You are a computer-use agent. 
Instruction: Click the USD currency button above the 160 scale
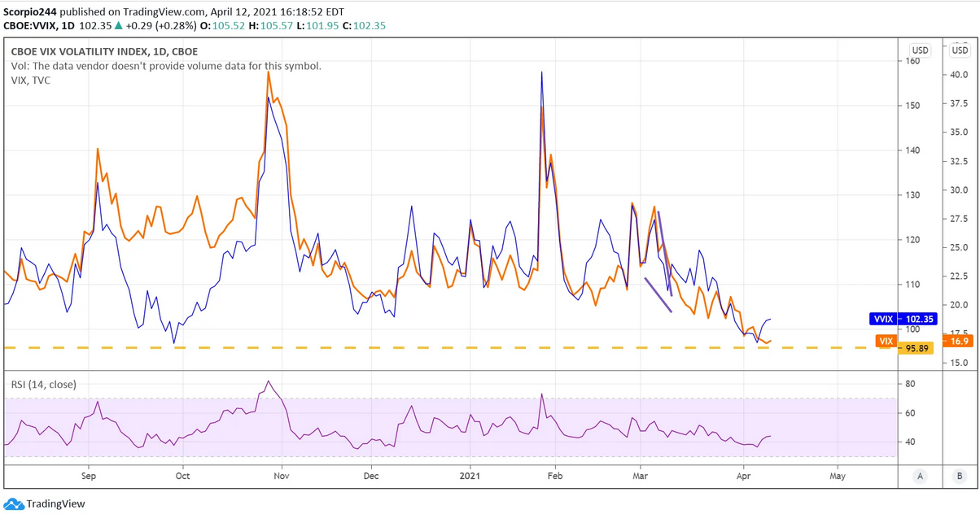coord(921,50)
